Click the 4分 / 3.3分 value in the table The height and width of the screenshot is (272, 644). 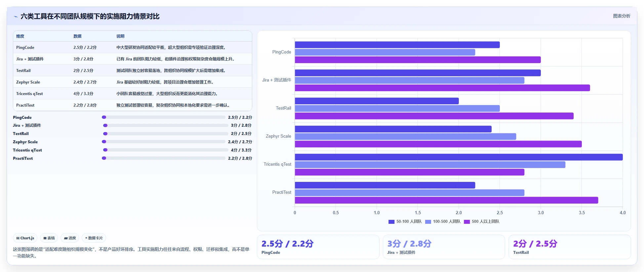pyautogui.click(x=83, y=94)
